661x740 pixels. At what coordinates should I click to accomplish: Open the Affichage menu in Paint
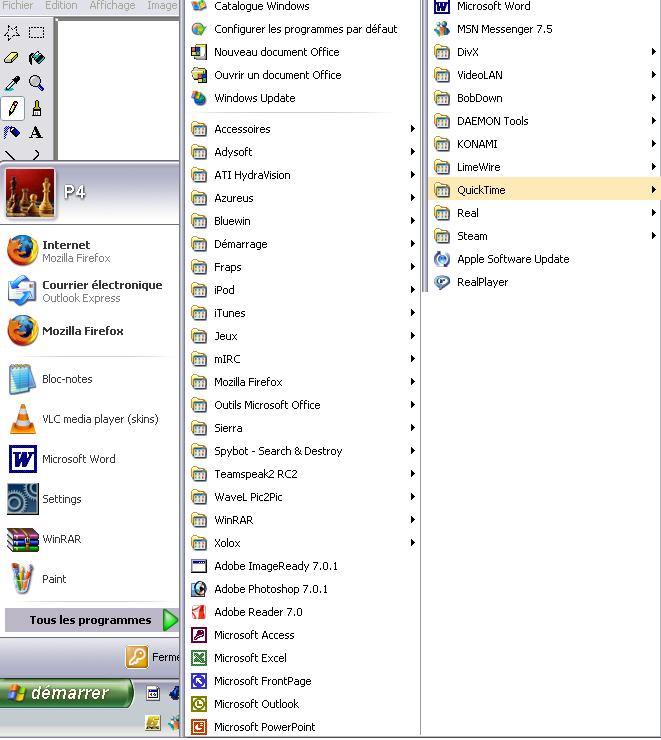[112, 6]
